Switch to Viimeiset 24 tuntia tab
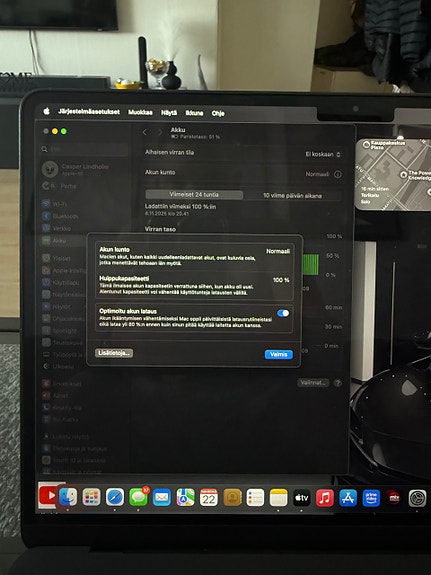Screen dimensions: 431x575 194,195
